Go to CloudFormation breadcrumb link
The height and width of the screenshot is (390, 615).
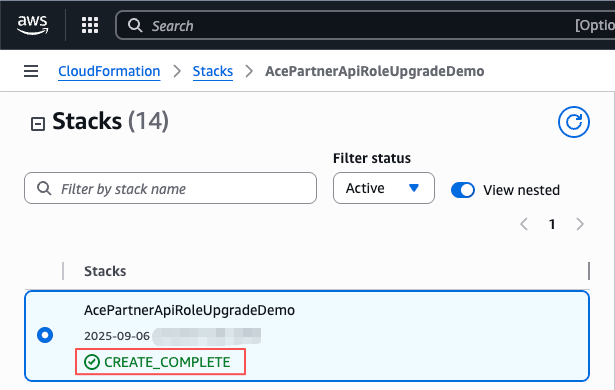coord(109,71)
